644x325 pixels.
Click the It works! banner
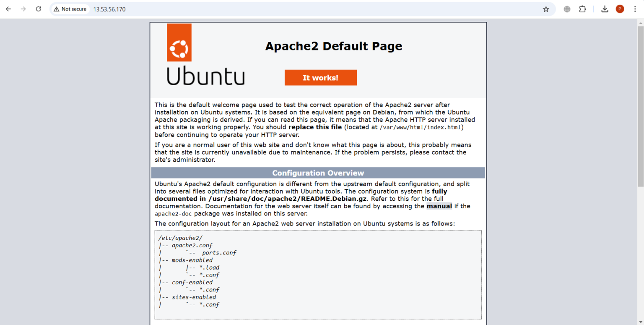(320, 77)
